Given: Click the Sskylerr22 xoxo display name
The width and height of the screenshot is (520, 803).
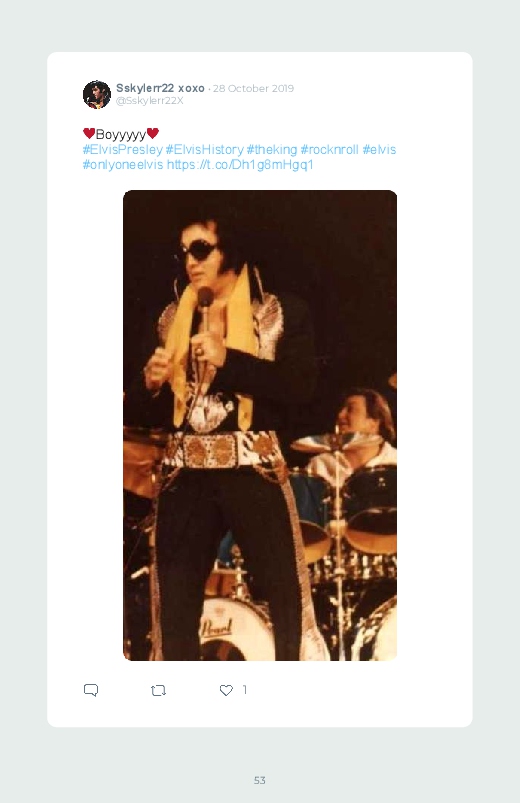Looking at the screenshot, I should [x=160, y=88].
